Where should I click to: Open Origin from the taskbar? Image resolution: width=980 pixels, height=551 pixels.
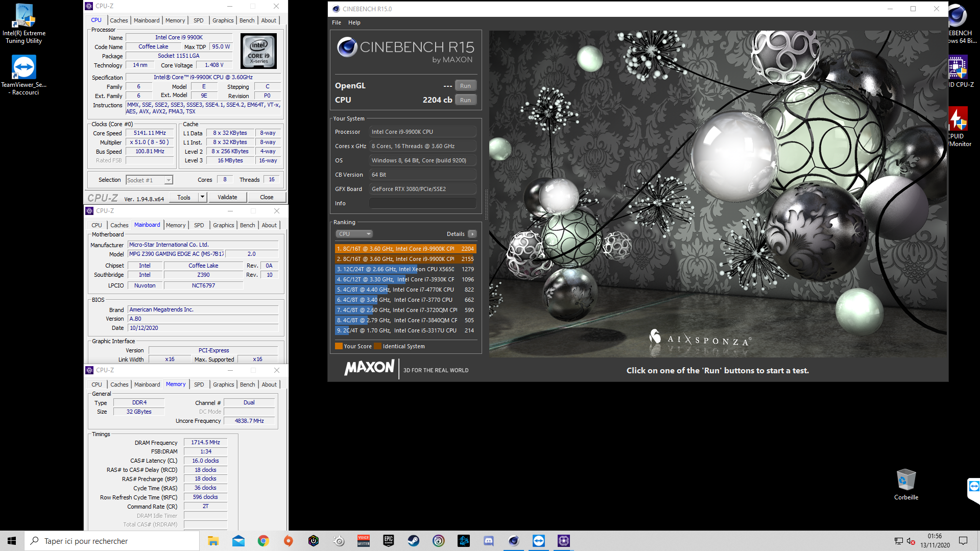click(x=289, y=541)
